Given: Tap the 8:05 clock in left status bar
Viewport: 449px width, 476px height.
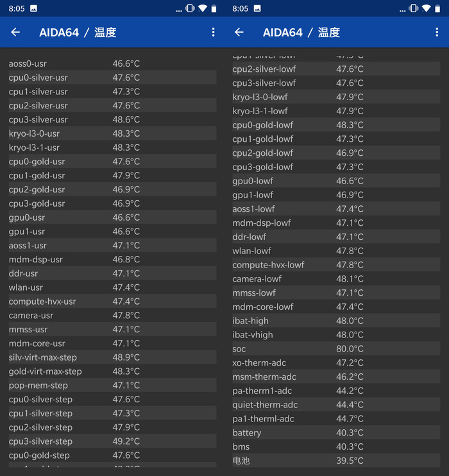Looking at the screenshot, I should [17, 8].
